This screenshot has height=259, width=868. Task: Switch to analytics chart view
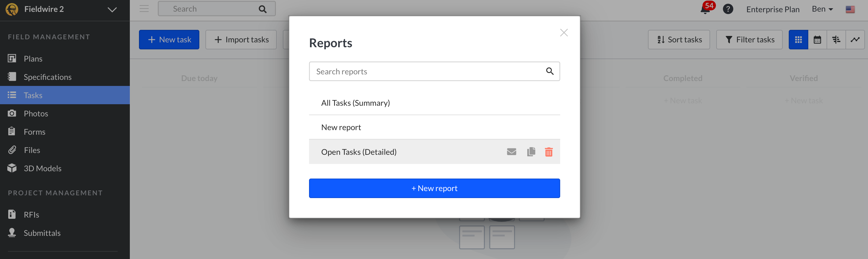855,40
